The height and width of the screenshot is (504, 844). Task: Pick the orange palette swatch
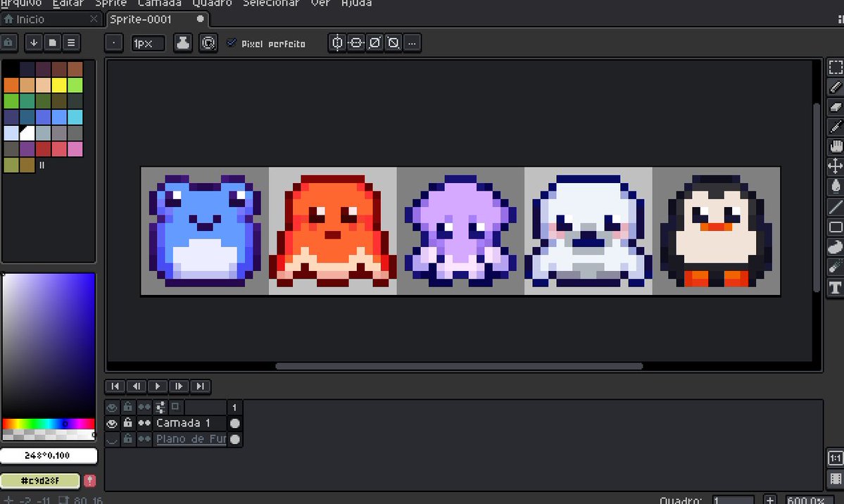pyautogui.click(x=11, y=85)
